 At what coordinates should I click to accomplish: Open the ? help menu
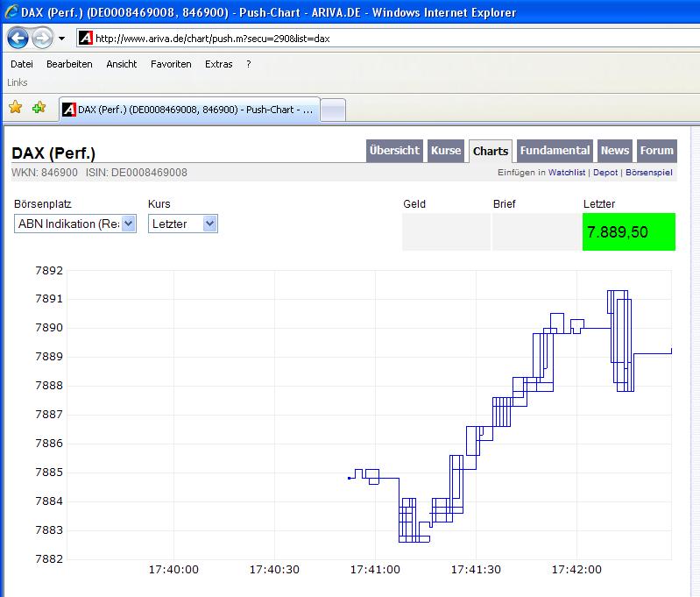pyautogui.click(x=249, y=64)
